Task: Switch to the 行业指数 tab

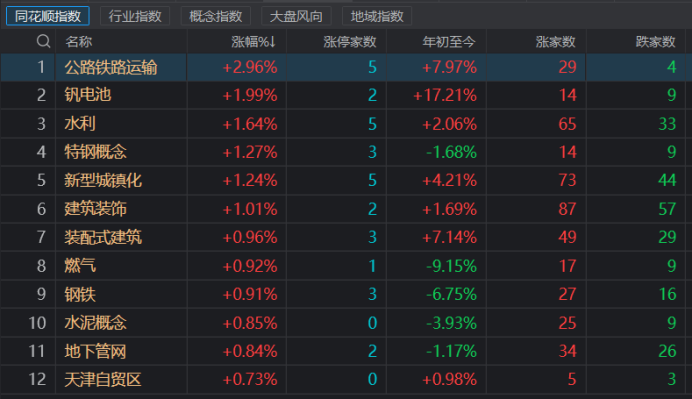Action: [135, 16]
